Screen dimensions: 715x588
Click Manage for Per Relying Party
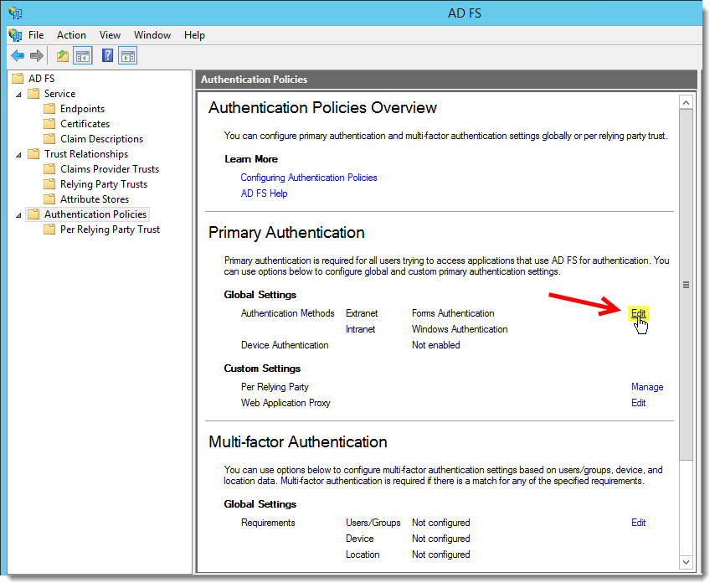(647, 387)
